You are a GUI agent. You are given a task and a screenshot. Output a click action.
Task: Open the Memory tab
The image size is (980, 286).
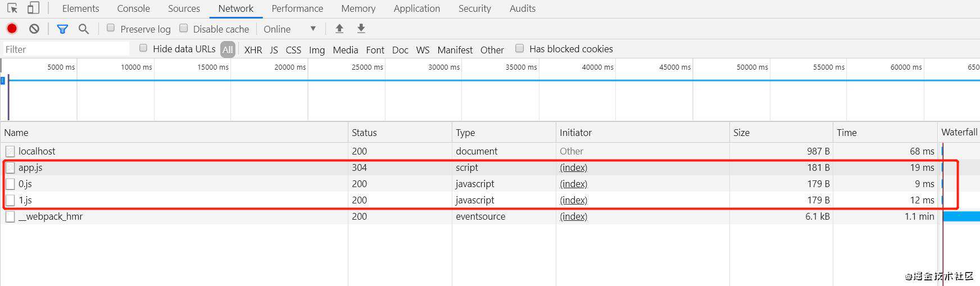click(358, 8)
